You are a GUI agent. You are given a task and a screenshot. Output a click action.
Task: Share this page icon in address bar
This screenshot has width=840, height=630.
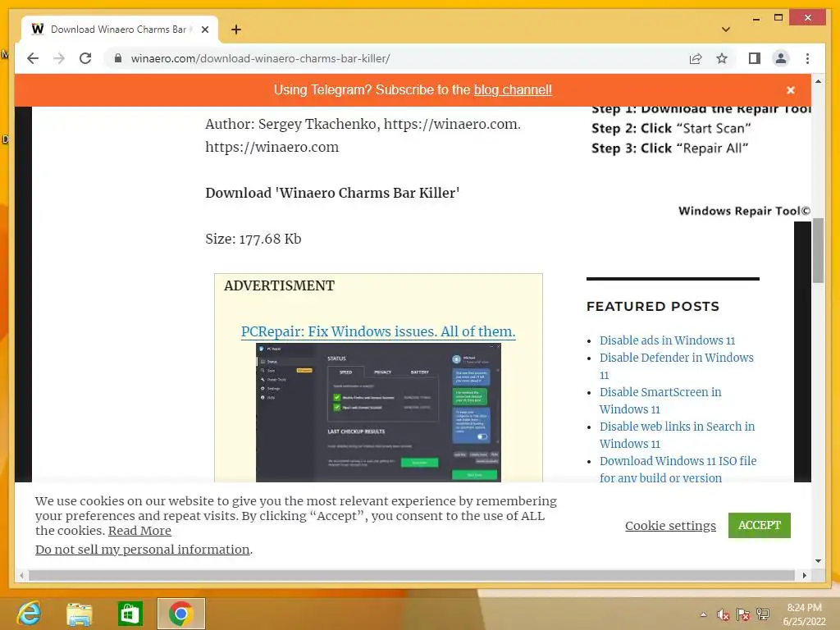[696, 58]
